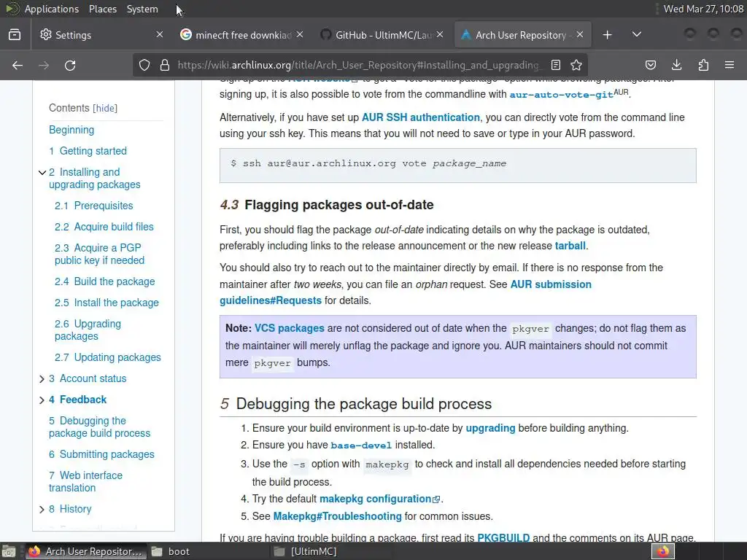Viewport: 747px width, 560px height.
Task: Switch to the GitHub UltimMC/Launcher tab
Action: [382, 35]
